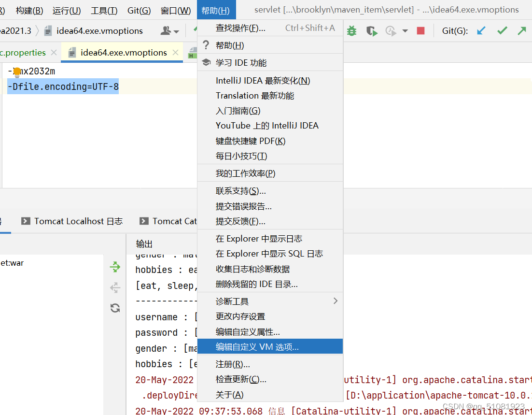This screenshot has height=415, width=532.
Task: Click Git commit green checkmark
Action: point(502,31)
